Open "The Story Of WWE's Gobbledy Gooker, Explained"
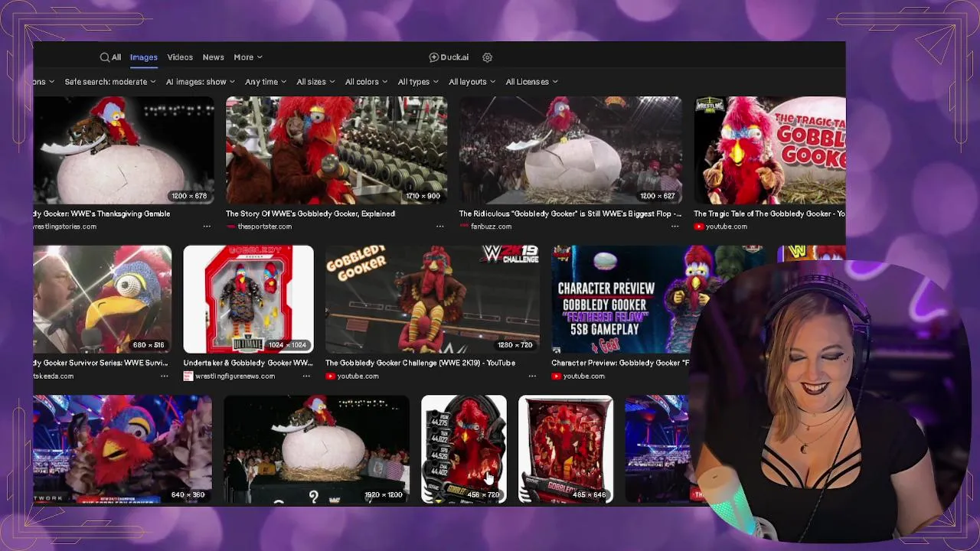 point(310,214)
